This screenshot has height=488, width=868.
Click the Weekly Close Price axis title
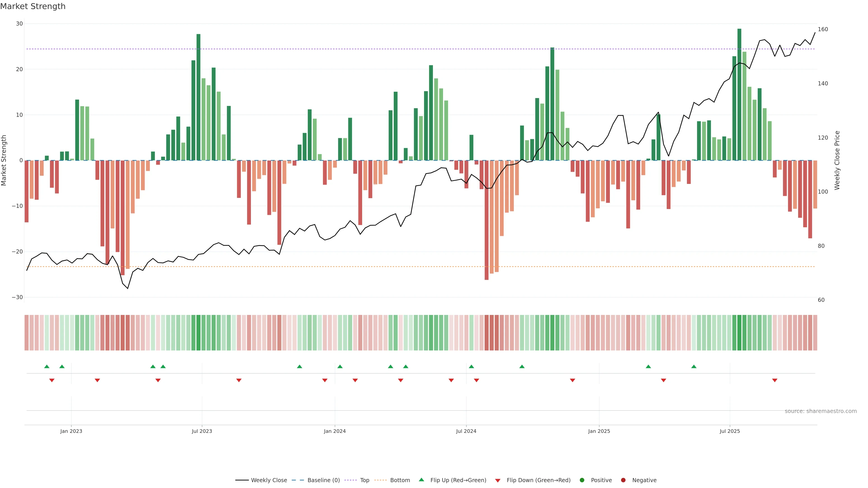[x=837, y=160]
